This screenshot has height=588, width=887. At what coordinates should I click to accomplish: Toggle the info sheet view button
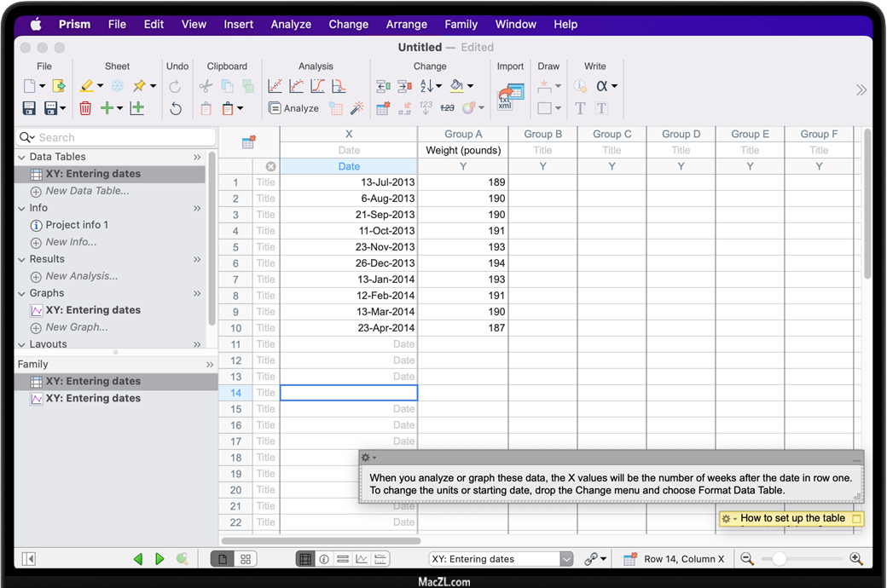(324, 559)
